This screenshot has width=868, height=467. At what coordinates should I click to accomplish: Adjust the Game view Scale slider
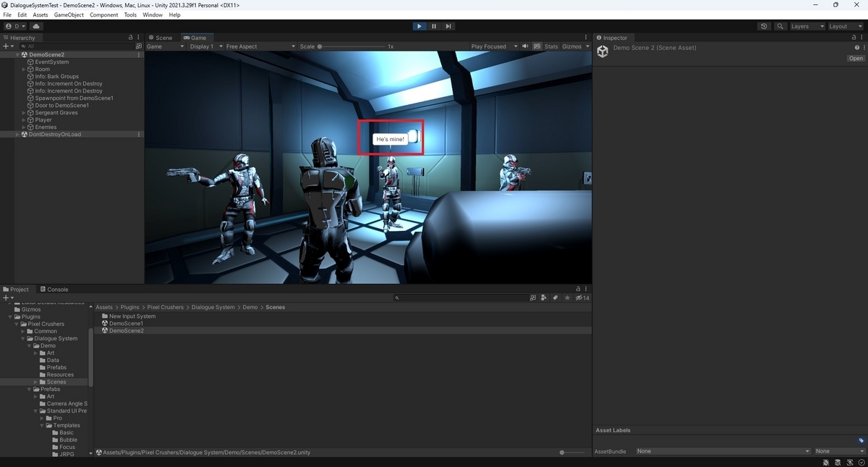(x=353, y=46)
